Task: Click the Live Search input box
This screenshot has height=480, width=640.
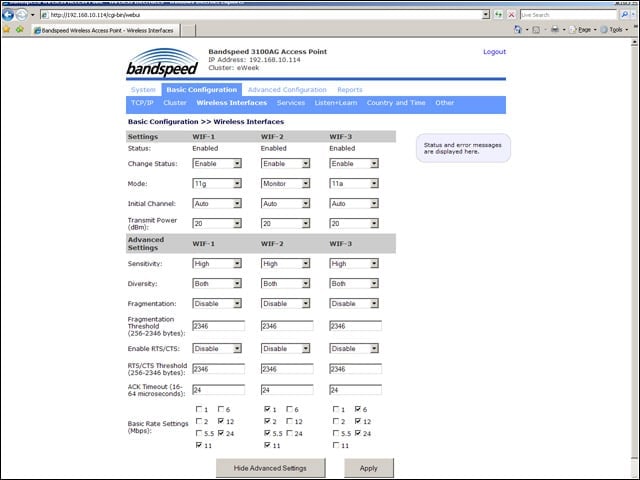Action: coord(569,15)
